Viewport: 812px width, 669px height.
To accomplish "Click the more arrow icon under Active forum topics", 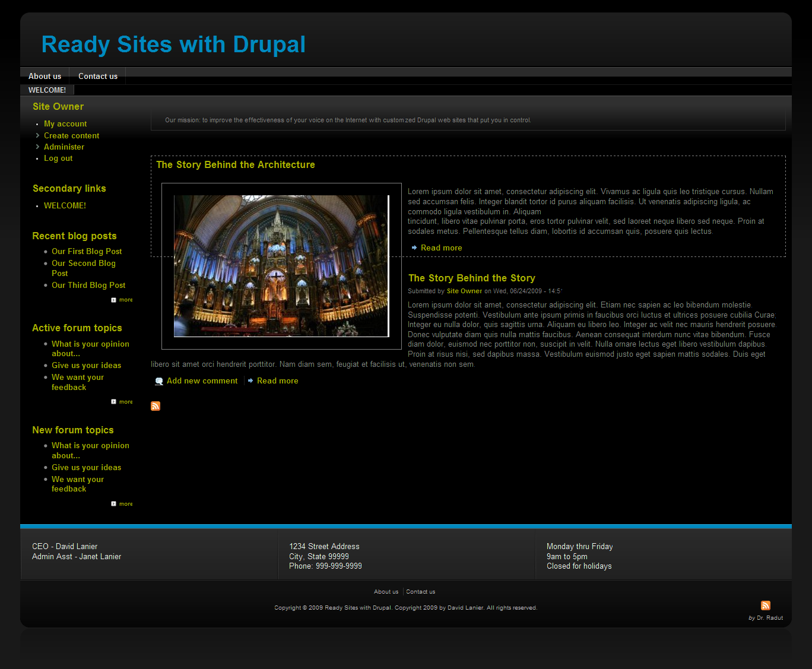I will pos(113,402).
